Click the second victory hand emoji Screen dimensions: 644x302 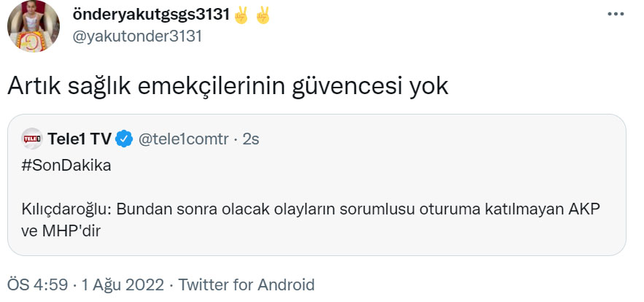pos(263,15)
